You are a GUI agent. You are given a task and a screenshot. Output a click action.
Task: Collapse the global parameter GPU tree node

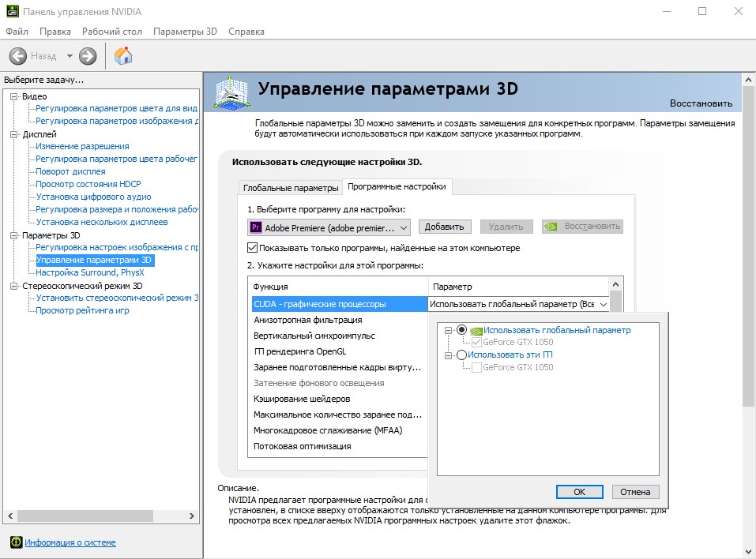(448, 331)
